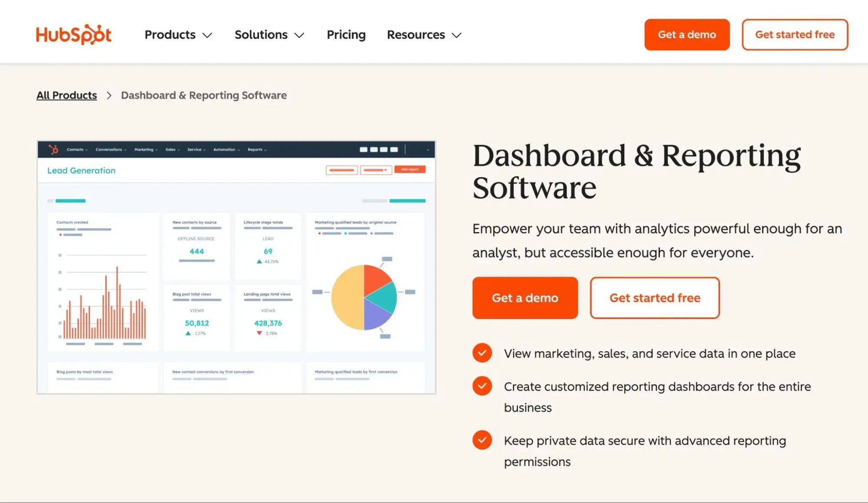Click the HubSpot logo
Viewport: 868px width, 503px height.
74,34
